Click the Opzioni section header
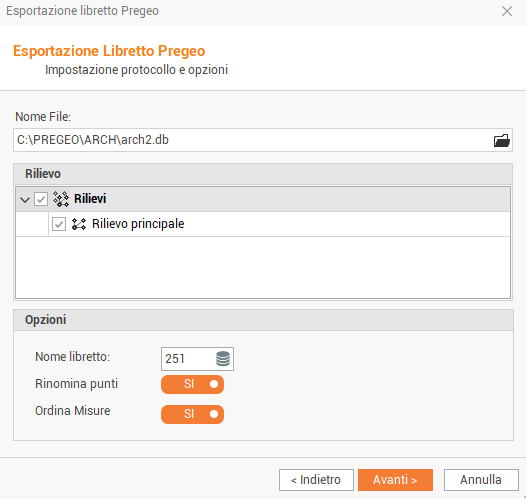Screen dimensions: 526x499 click(x=263, y=320)
